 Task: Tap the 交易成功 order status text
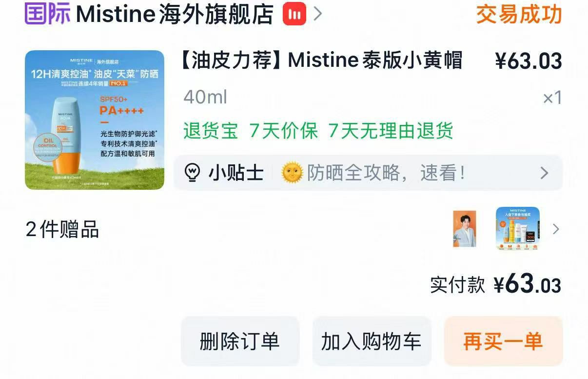(x=519, y=14)
